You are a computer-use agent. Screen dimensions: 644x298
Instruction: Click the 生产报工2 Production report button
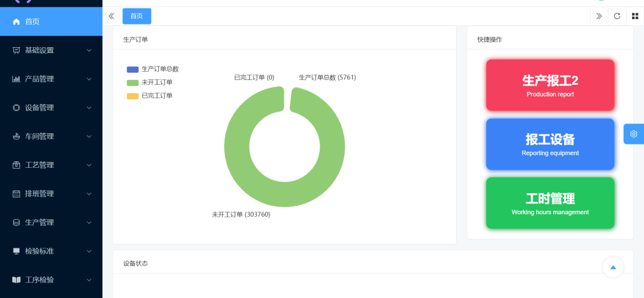point(550,85)
